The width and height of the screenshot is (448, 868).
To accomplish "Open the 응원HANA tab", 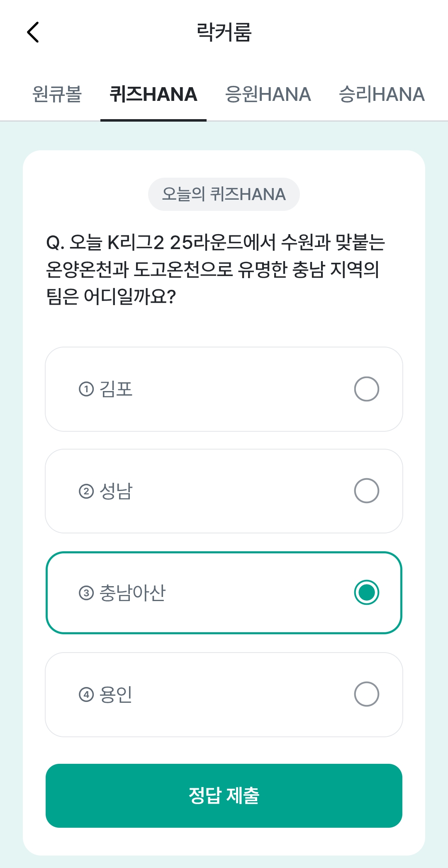I will (268, 94).
